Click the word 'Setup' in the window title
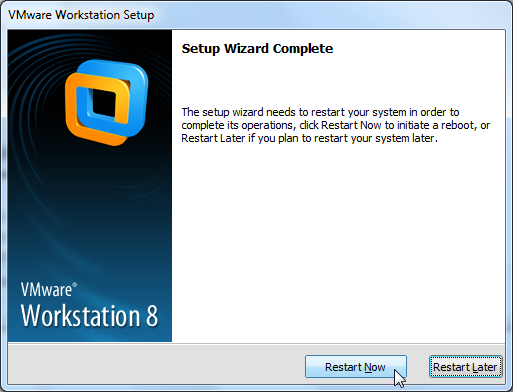513x392 pixels. click(139, 15)
